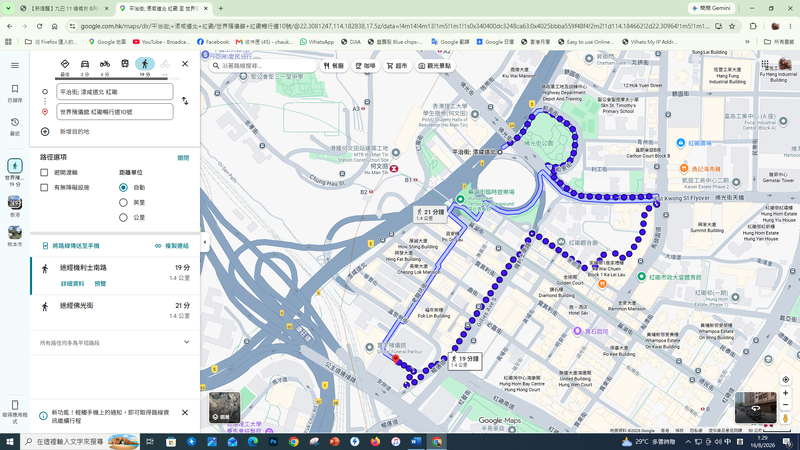800x450 pixels.
Task: Zoom out the map with minus
Action: point(786,405)
